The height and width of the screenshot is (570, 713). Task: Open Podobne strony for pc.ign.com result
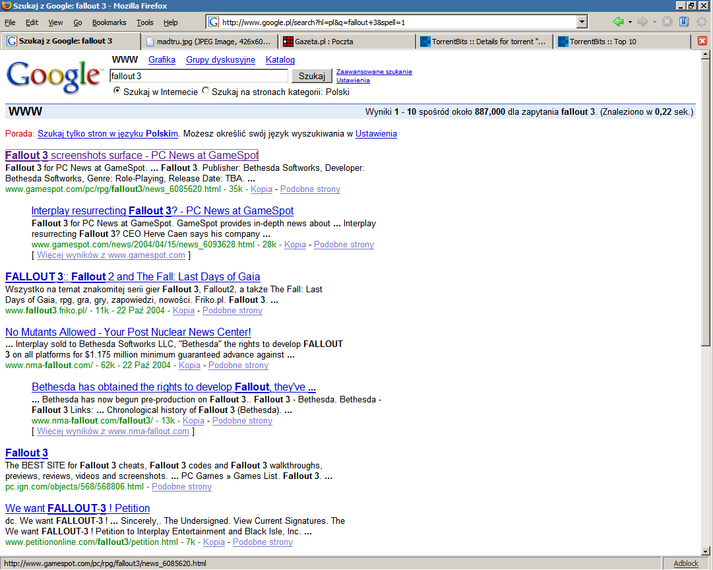[x=181, y=487]
